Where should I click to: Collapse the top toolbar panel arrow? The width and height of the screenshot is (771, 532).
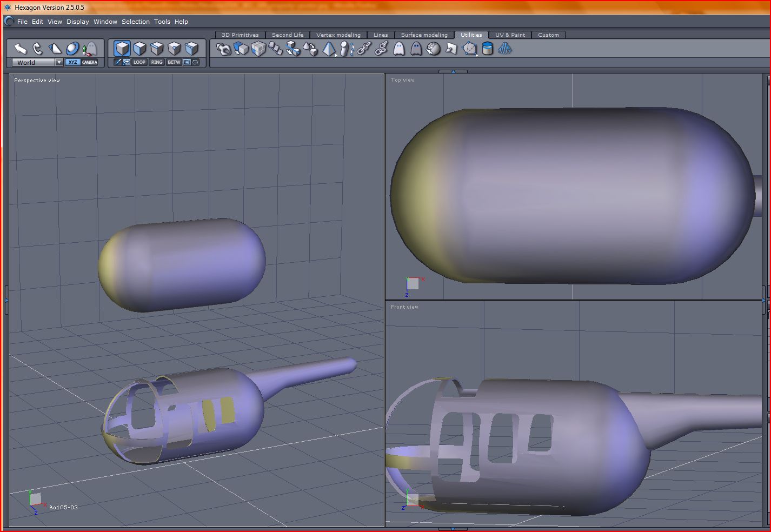pyautogui.click(x=453, y=71)
